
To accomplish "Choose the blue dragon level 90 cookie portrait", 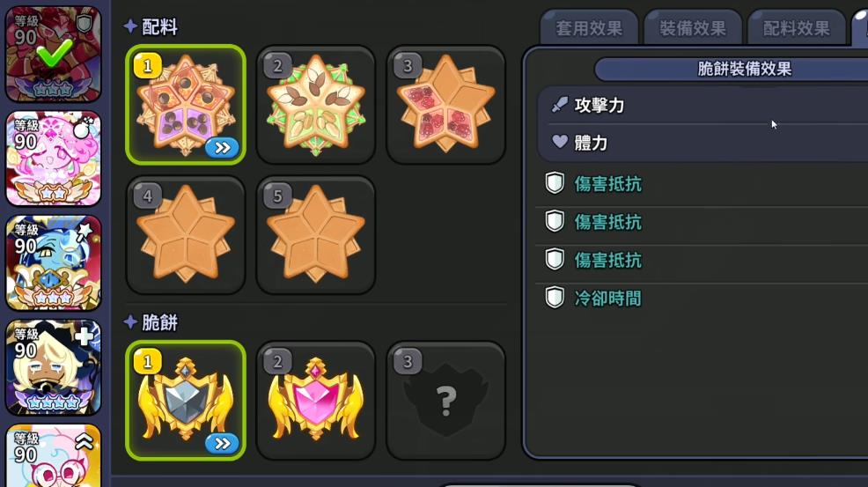I will tap(53, 262).
